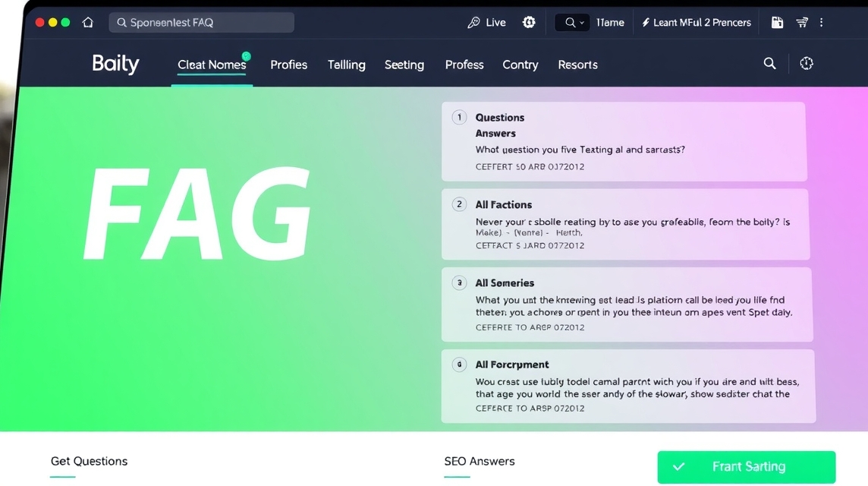This screenshot has width=868, height=486.
Task: Click the search magnifier in the navigation bar
Action: (x=769, y=64)
